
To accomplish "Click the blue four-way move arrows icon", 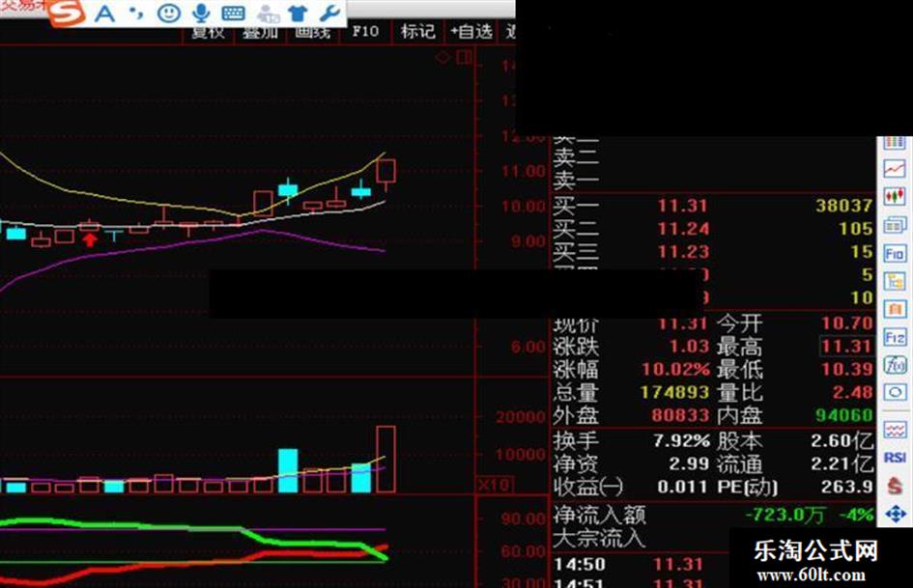I will pyautogui.click(x=895, y=514).
